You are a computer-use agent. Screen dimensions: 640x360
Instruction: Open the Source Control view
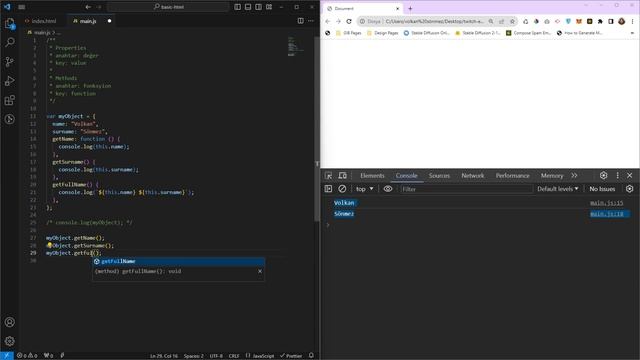click(9, 62)
